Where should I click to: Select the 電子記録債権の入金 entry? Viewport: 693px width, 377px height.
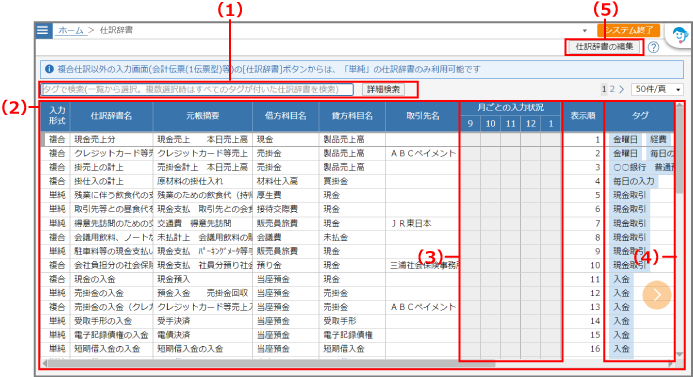tap(111, 335)
